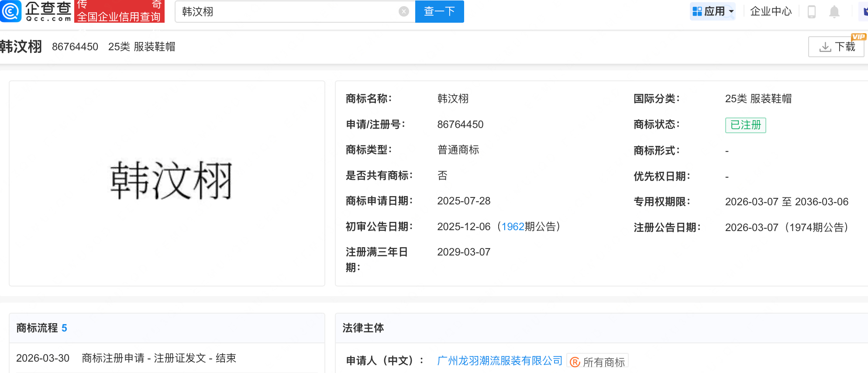Open applicant 广州龙羽潮流服装有限公司 link
The image size is (868, 373).
point(499,361)
